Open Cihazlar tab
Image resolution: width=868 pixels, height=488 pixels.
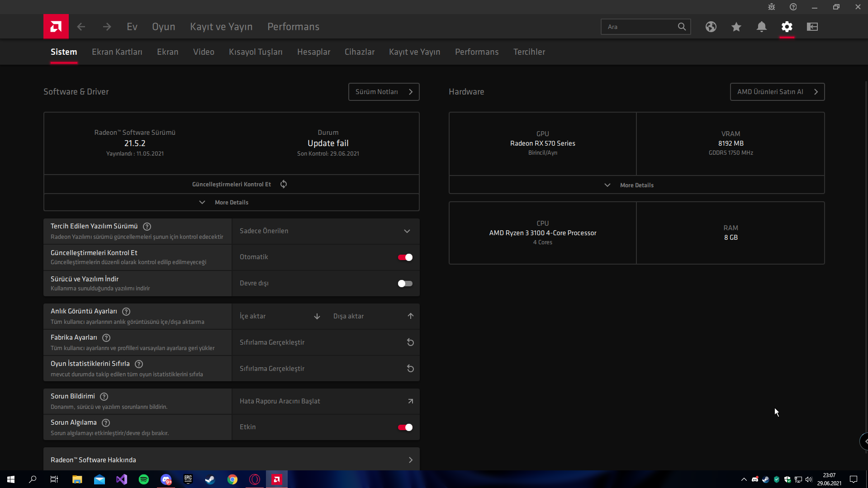(360, 52)
